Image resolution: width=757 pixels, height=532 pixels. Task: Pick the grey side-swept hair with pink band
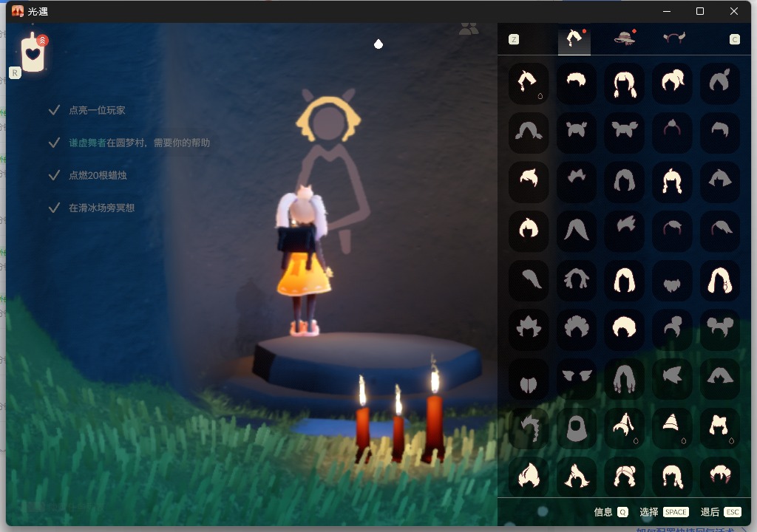[720, 231]
